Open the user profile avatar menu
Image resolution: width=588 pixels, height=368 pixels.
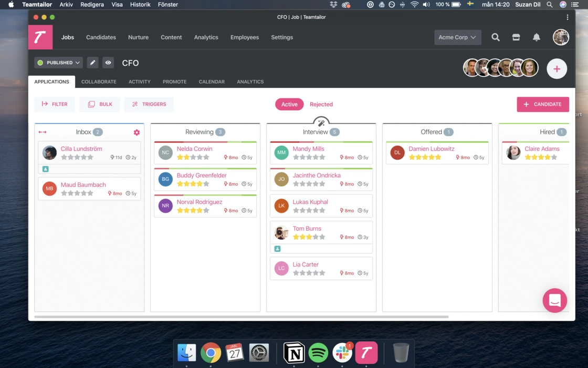pyautogui.click(x=561, y=37)
